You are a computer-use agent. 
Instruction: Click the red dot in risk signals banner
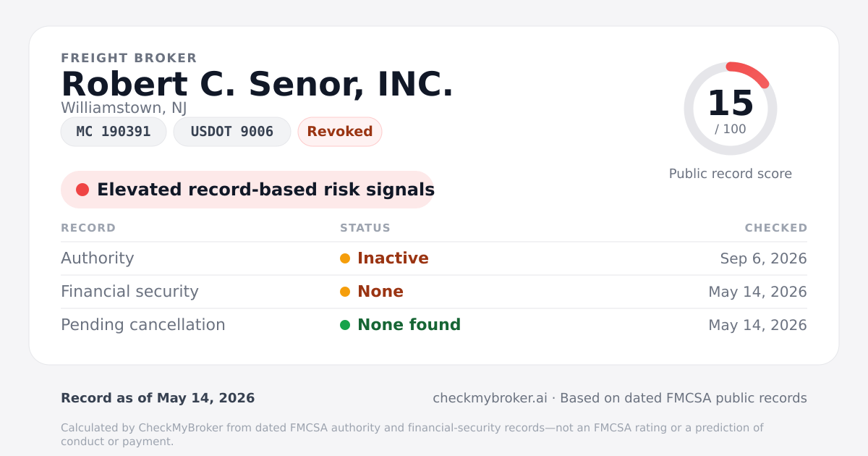[82, 190]
